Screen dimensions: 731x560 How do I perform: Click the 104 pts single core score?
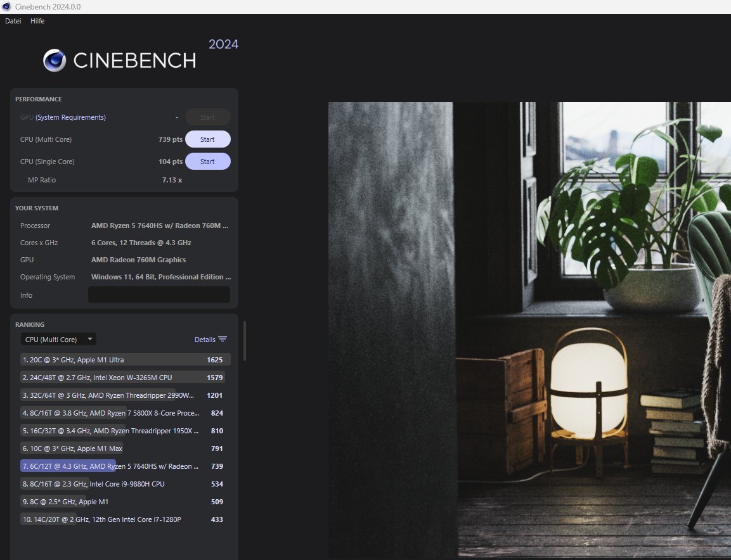(x=170, y=162)
